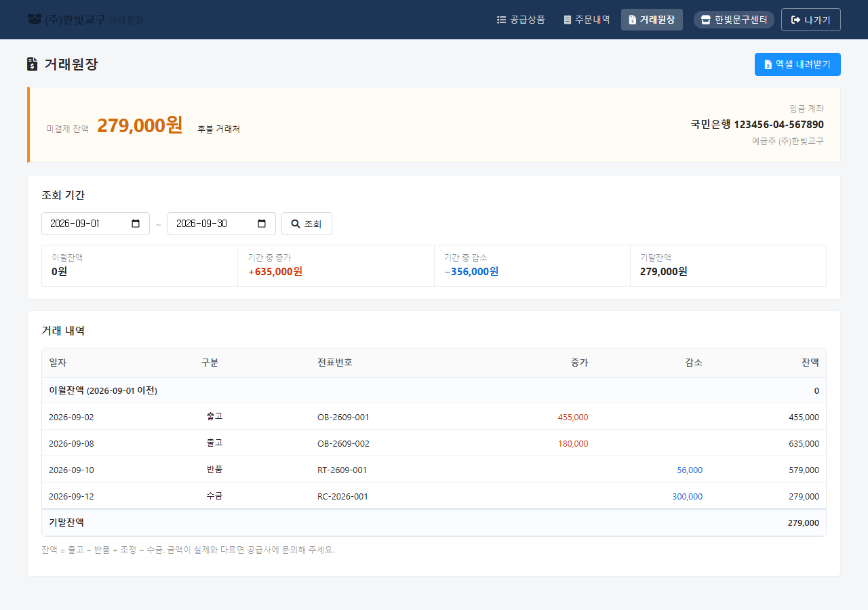
Task: Click the 조회 search button
Action: click(307, 224)
